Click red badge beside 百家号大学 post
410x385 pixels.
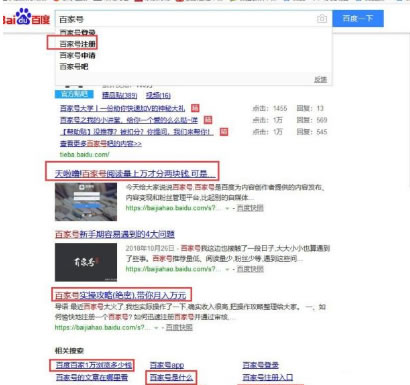(x=195, y=108)
